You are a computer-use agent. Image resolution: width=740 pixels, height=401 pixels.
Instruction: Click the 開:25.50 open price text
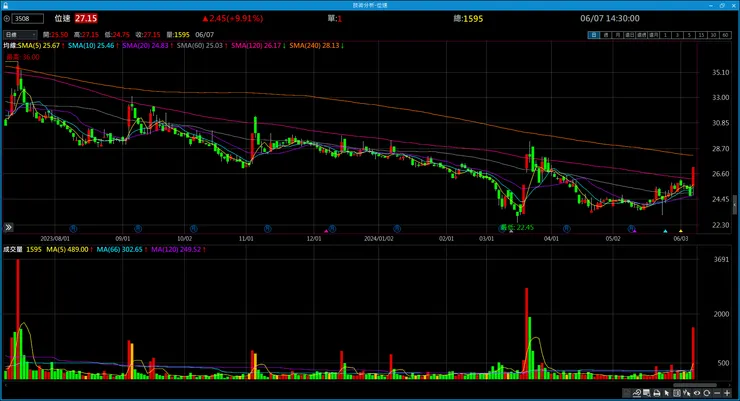click(x=55, y=35)
